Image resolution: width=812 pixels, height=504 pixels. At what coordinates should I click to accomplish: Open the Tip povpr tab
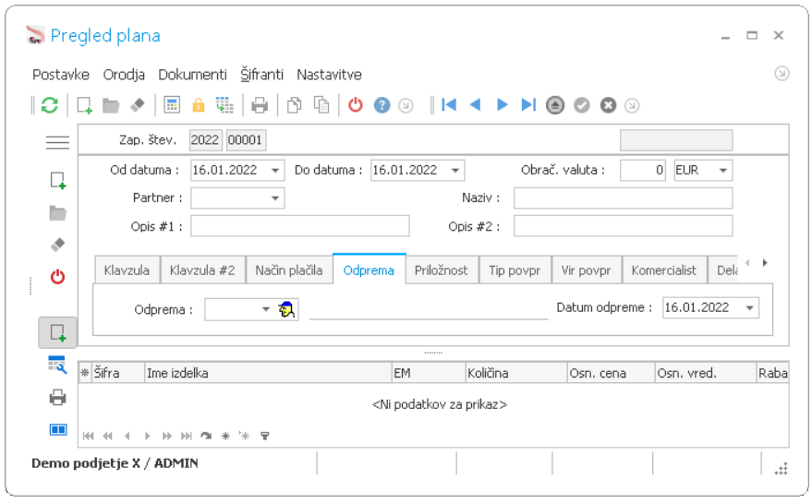515,270
